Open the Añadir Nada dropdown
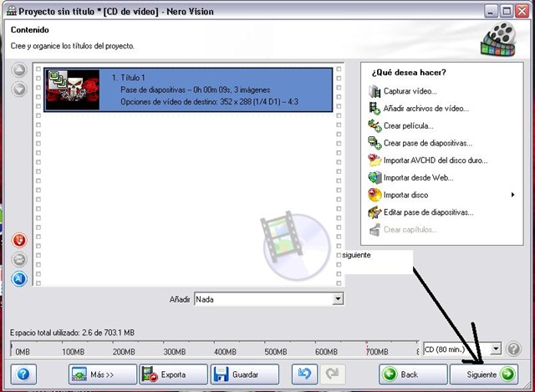This screenshot has width=535, height=392. 338,299
